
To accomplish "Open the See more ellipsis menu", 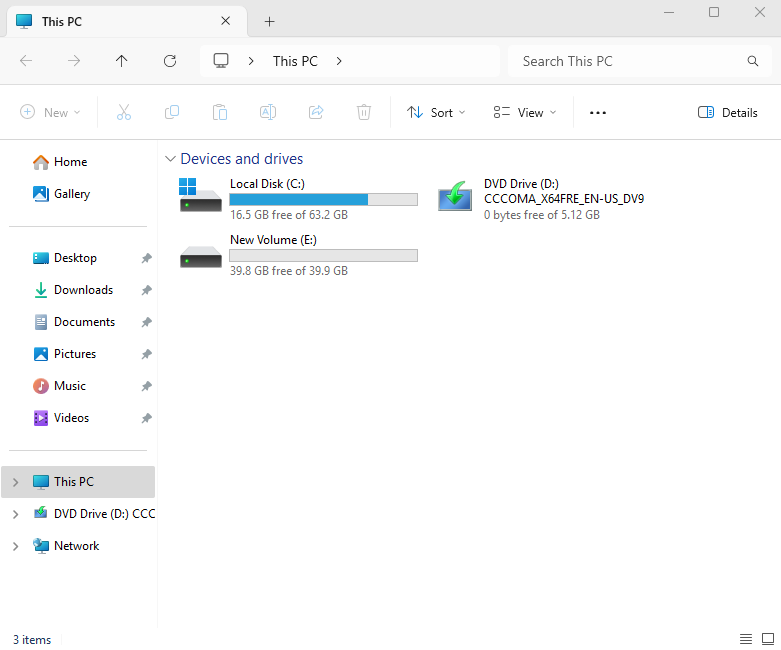I will (598, 113).
